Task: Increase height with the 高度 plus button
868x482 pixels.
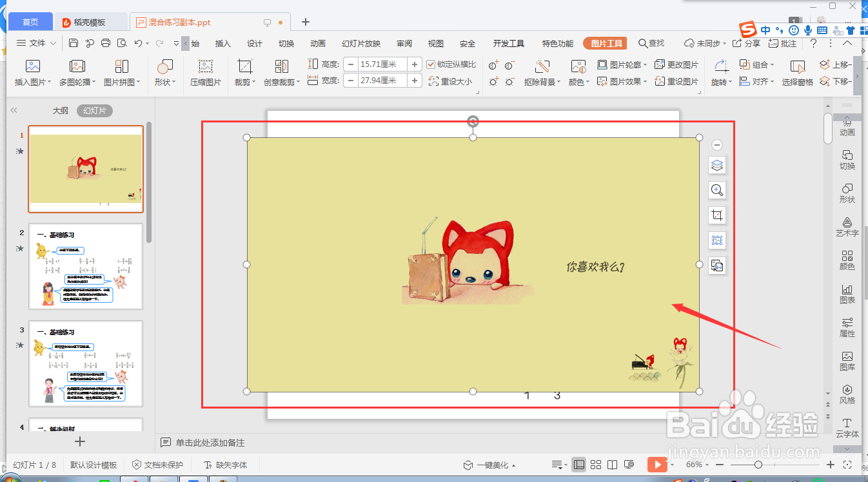Action: 415,64
